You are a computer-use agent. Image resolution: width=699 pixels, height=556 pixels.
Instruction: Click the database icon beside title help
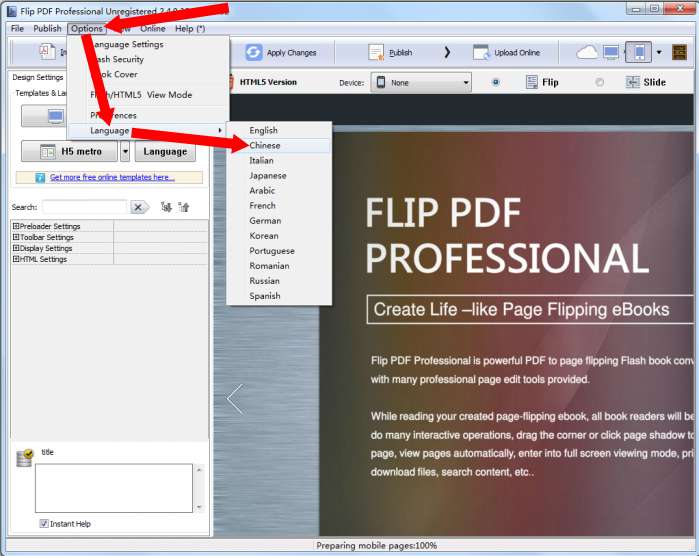[25, 458]
